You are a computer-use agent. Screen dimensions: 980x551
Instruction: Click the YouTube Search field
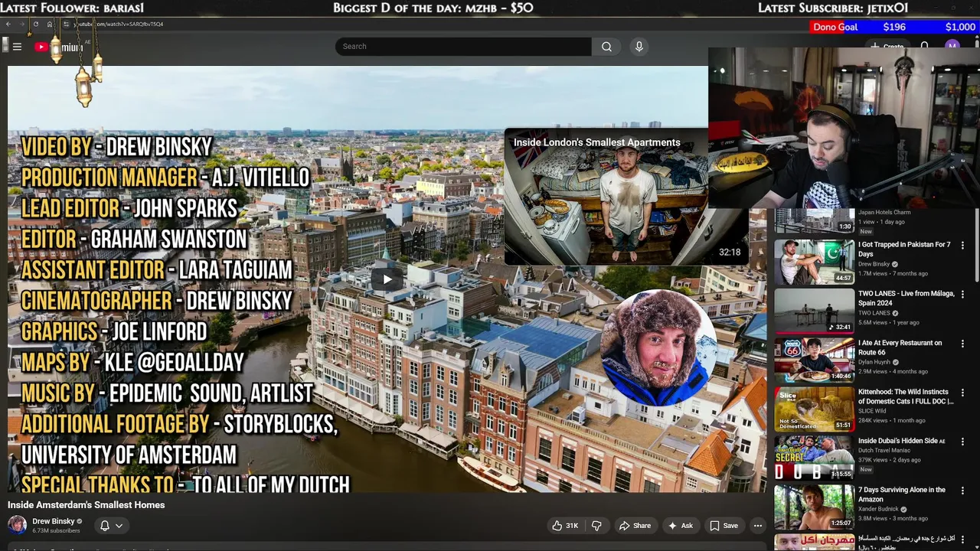[463, 47]
